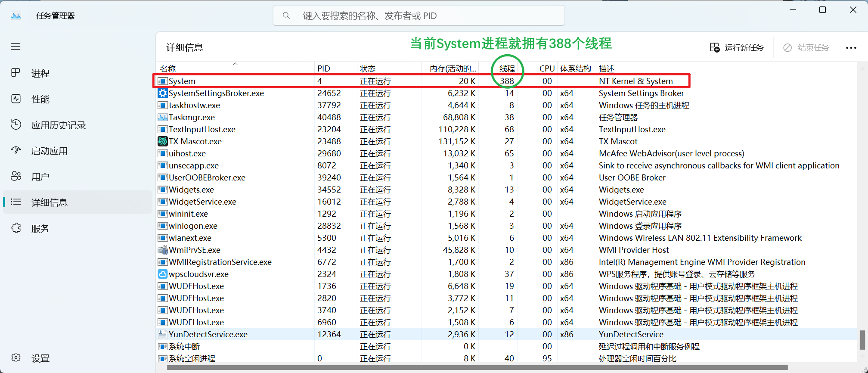The image size is (868, 373).
Task: Switch to the 应用历史记录 page
Action: click(x=77, y=125)
